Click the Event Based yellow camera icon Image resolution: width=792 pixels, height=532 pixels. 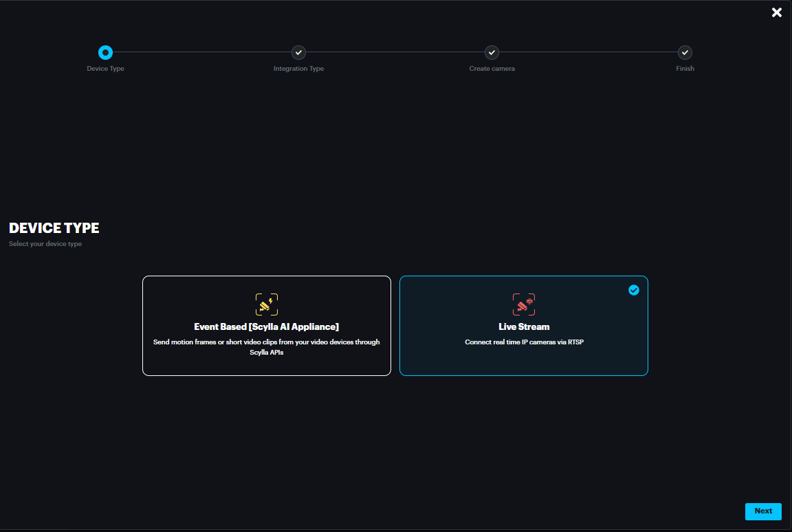pos(266,304)
